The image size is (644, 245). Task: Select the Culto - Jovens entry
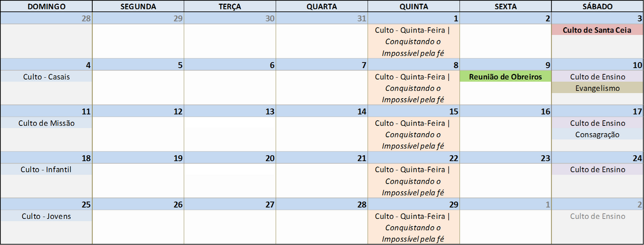46,216
